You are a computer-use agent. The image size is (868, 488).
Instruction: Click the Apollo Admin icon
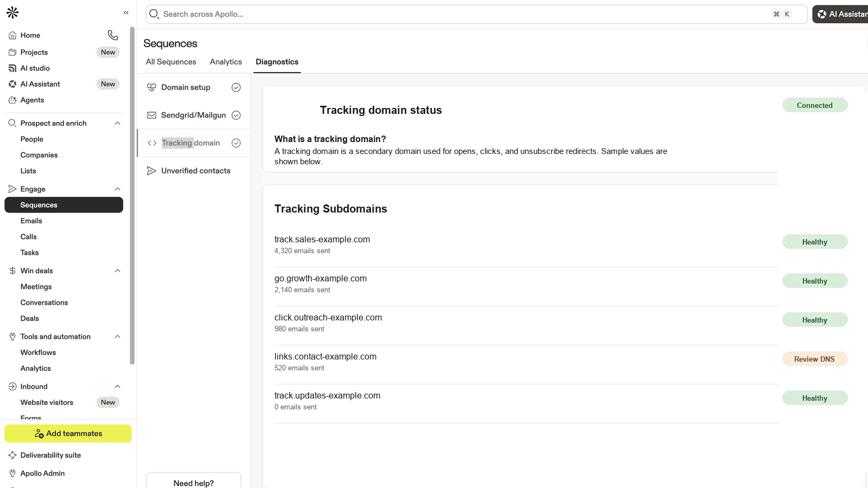pyautogui.click(x=12, y=473)
